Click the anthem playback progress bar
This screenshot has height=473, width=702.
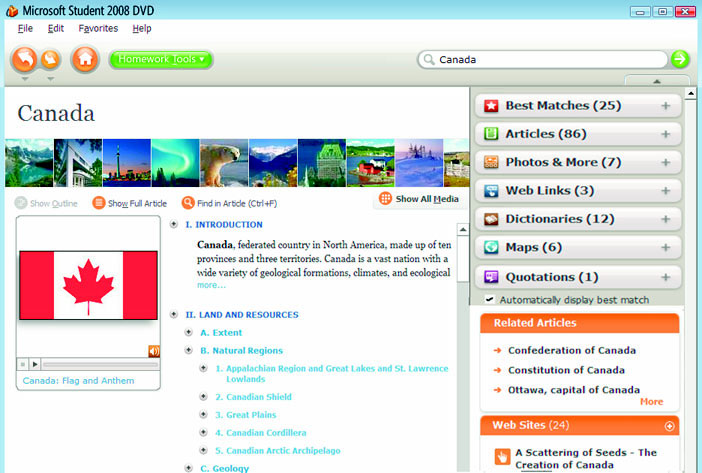tap(100, 365)
